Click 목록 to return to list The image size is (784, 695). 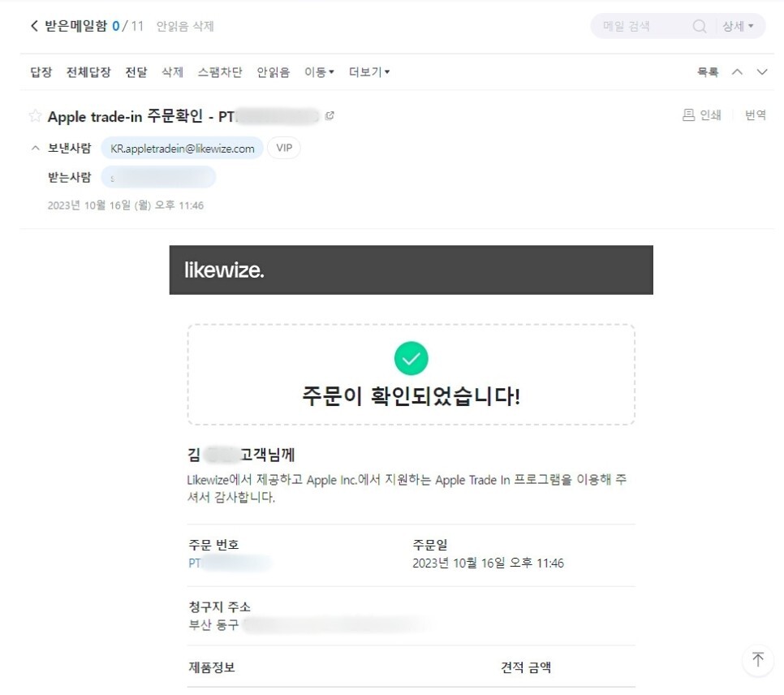pos(708,72)
